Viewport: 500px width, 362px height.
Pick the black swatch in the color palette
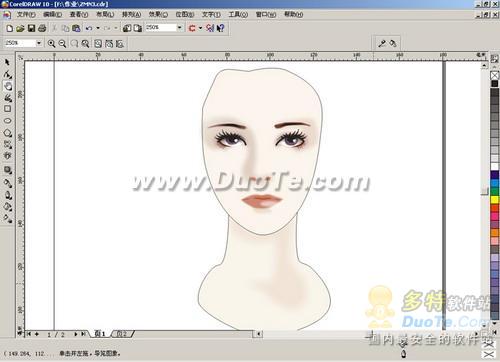[x=495, y=84]
